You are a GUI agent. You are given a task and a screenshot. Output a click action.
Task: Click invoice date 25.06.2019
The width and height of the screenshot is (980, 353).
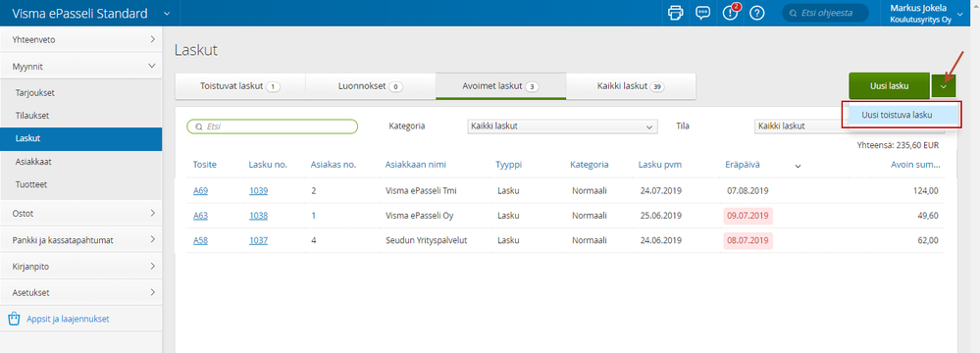point(660,216)
